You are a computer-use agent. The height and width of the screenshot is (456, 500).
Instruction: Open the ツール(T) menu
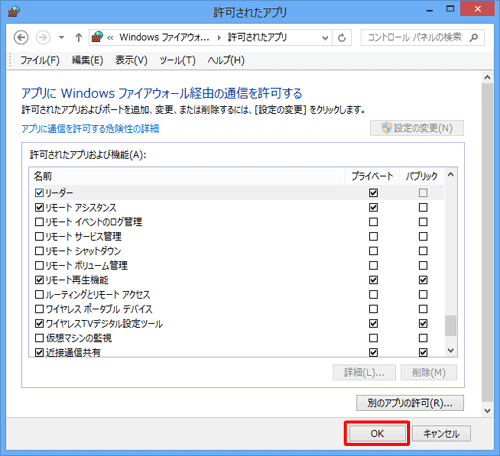[177, 60]
